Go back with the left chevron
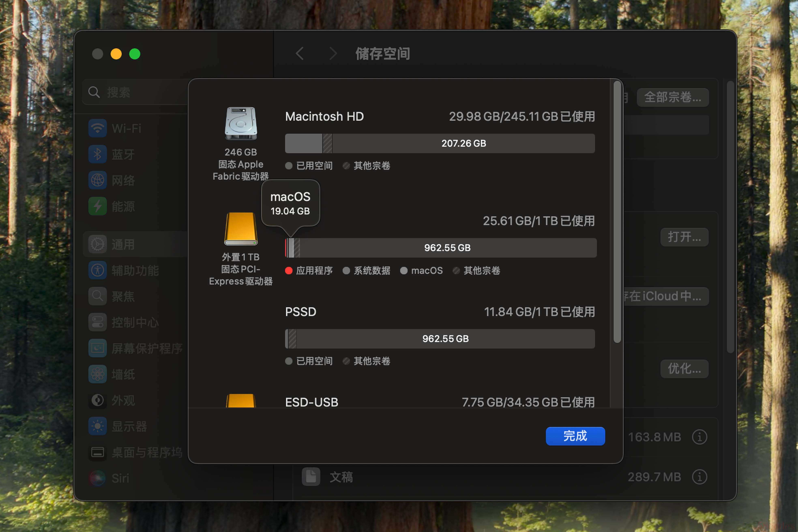The height and width of the screenshot is (532, 798). (300, 54)
